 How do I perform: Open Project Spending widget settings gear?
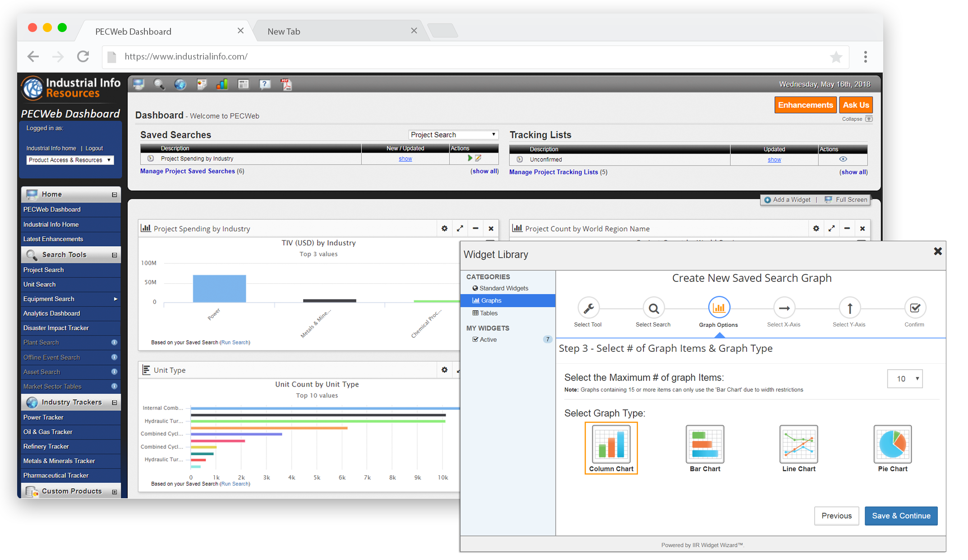[444, 229]
